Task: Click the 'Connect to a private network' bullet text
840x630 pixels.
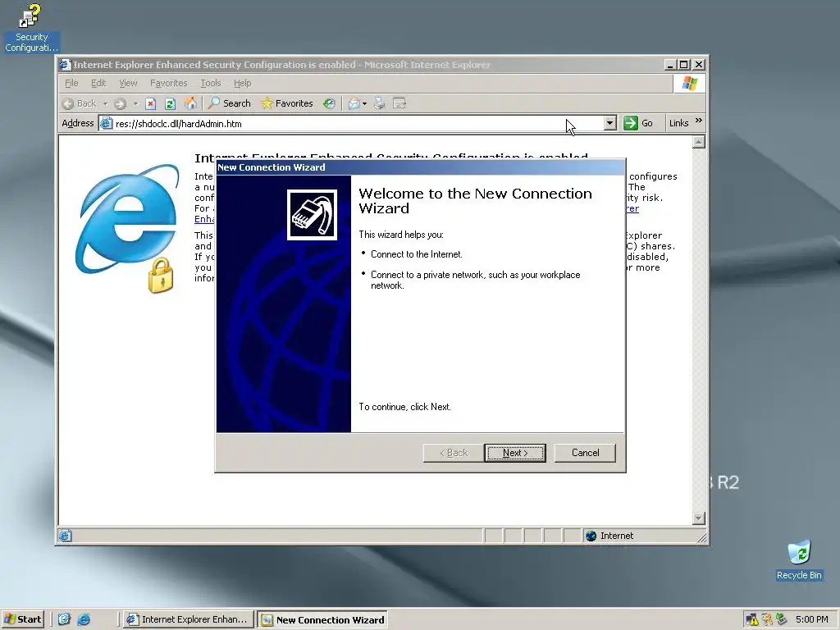Action: coord(475,281)
